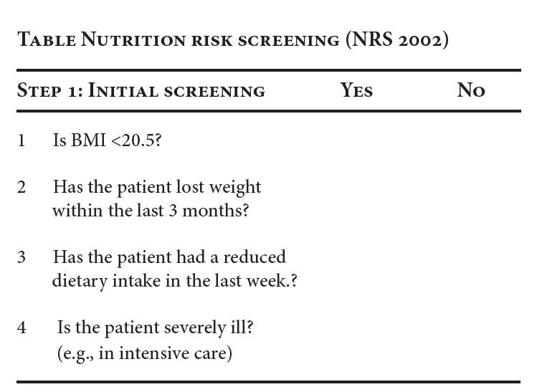Mark No cell for the BMI question
The image size is (537, 392).
click(x=471, y=140)
